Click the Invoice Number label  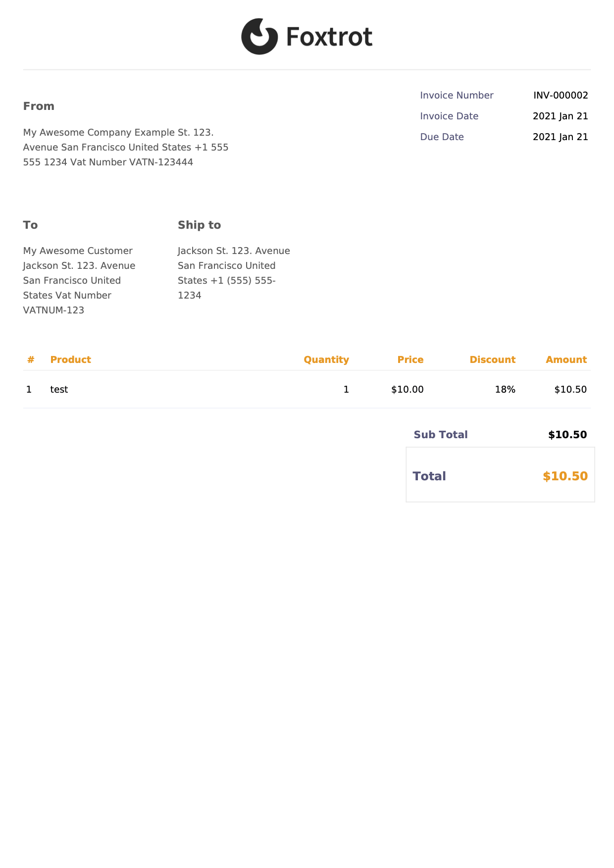[x=457, y=95]
